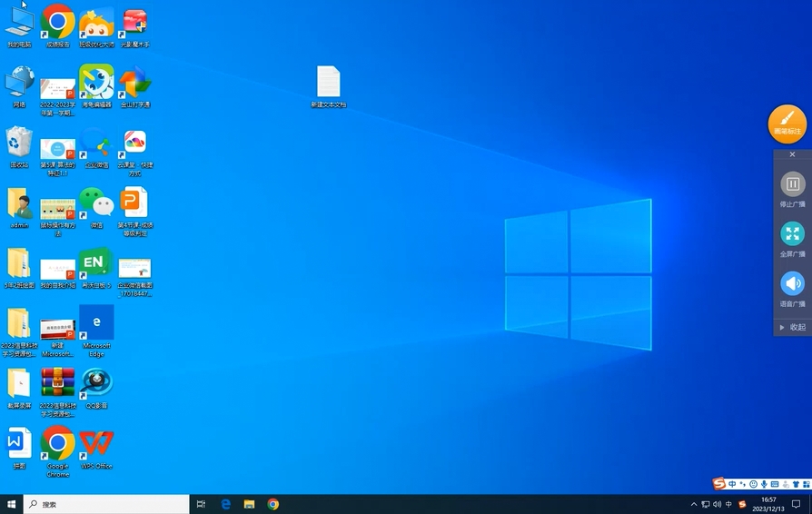Select the 回收站 Recycle Bin icon

19,147
